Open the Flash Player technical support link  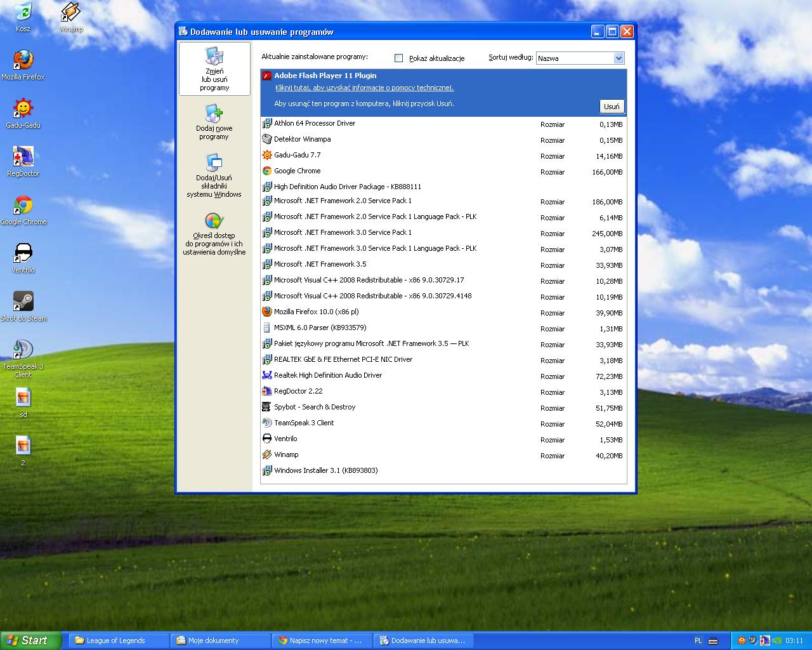364,88
